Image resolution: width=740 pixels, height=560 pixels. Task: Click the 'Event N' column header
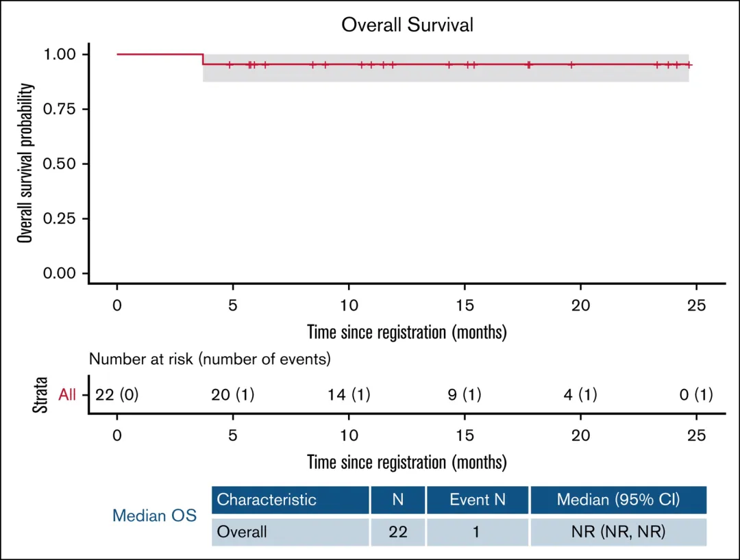(x=478, y=500)
